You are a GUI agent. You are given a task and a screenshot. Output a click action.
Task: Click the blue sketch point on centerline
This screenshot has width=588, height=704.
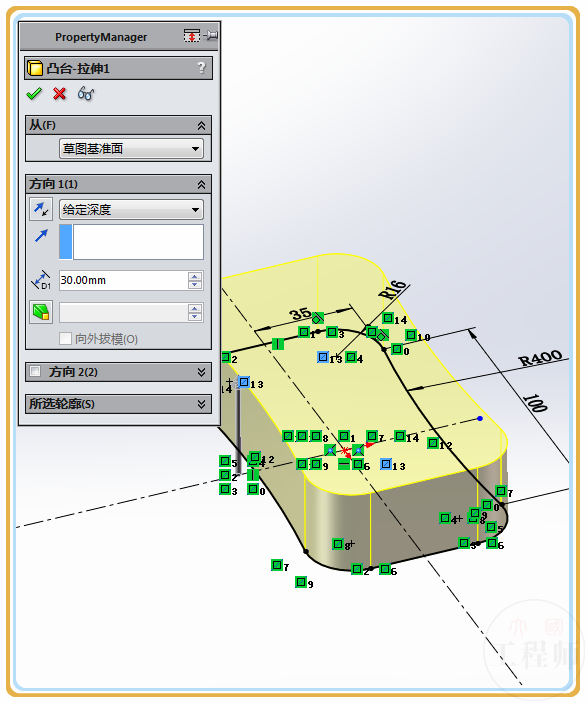(x=480, y=418)
